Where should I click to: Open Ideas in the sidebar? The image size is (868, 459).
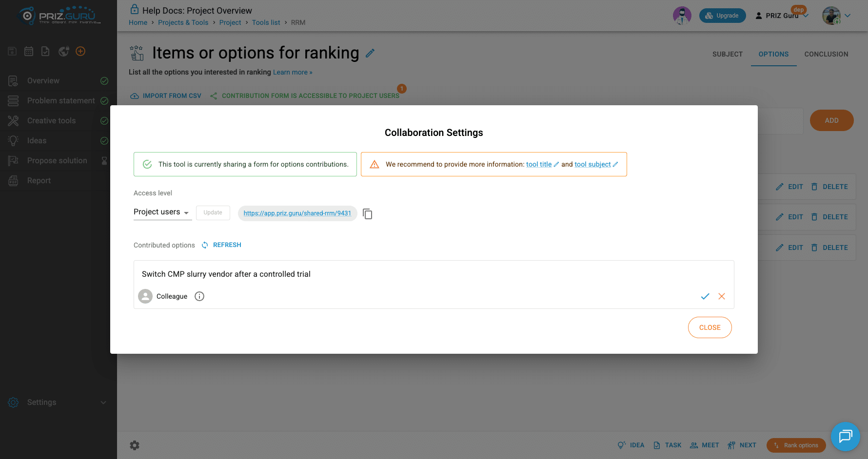pos(58,141)
